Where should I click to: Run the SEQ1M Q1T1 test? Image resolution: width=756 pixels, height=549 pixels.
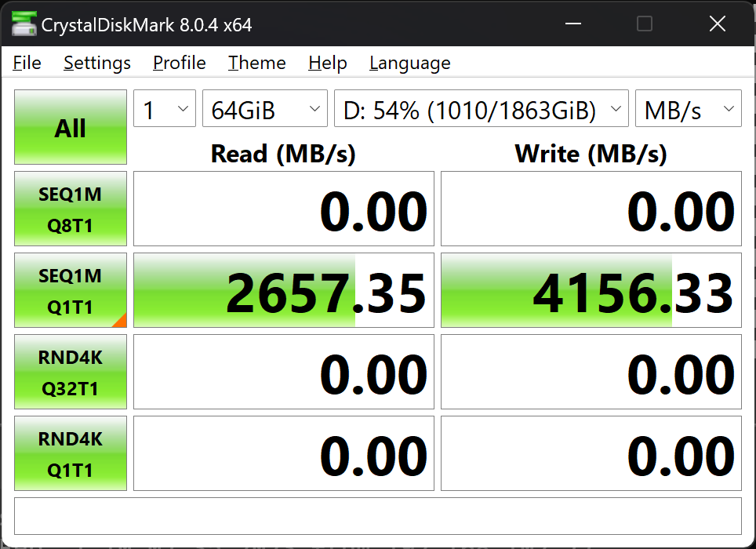tap(71, 290)
